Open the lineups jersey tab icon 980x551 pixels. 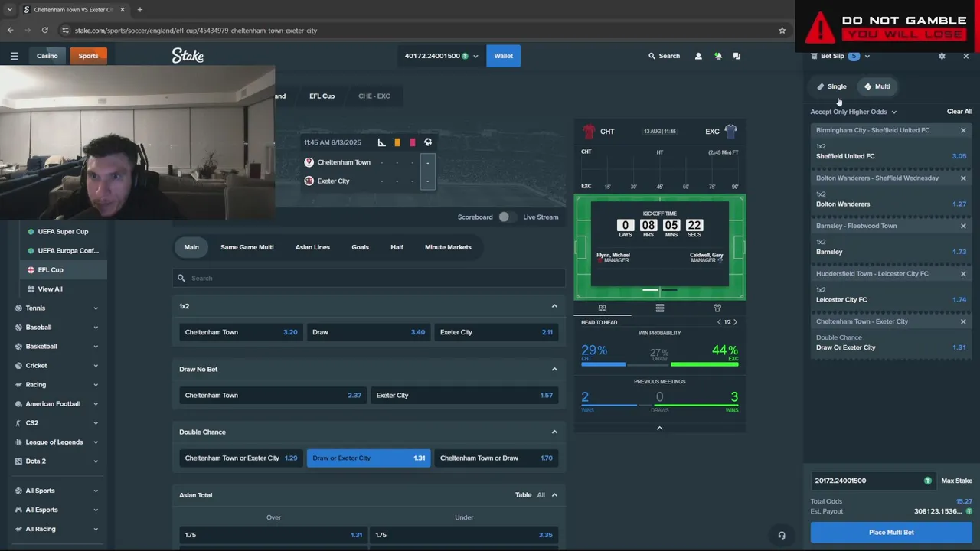tap(717, 308)
